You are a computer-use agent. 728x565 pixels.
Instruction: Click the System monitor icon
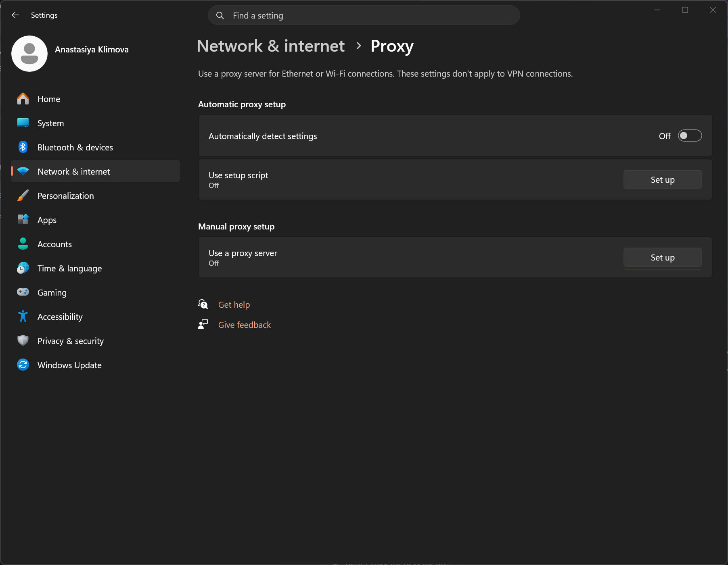click(x=23, y=123)
